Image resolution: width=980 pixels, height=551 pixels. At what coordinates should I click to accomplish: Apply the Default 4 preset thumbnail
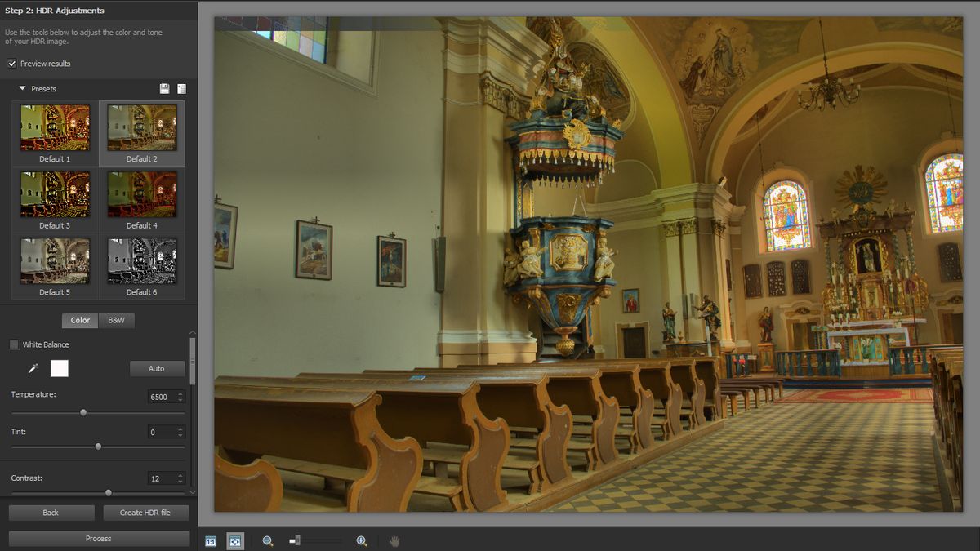click(142, 194)
